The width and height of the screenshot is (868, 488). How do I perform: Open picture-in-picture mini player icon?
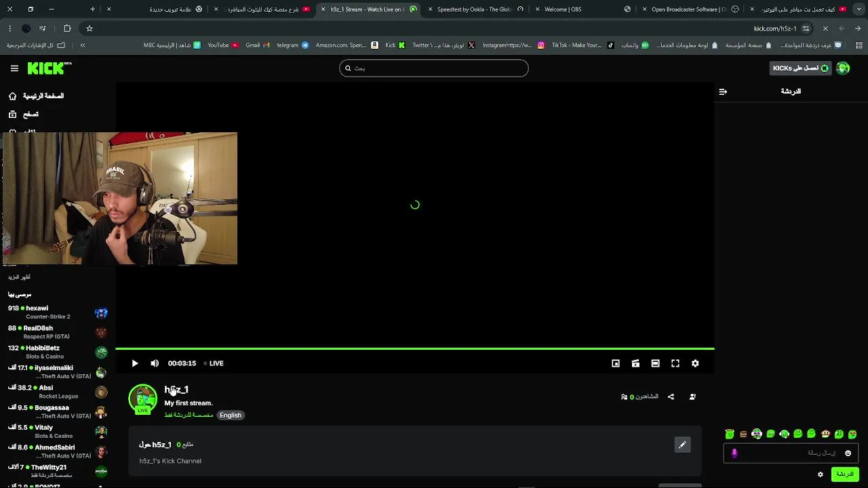coord(616,363)
